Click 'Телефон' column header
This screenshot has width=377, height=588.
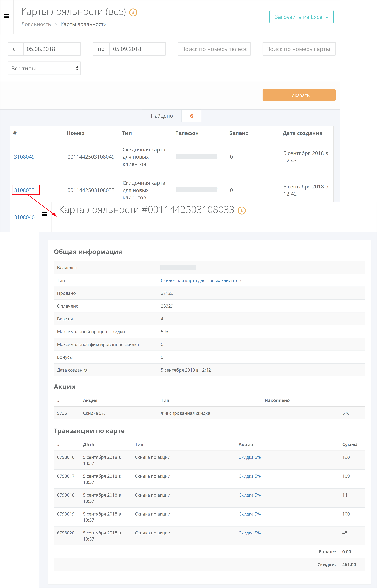click(x=187, y=133)
